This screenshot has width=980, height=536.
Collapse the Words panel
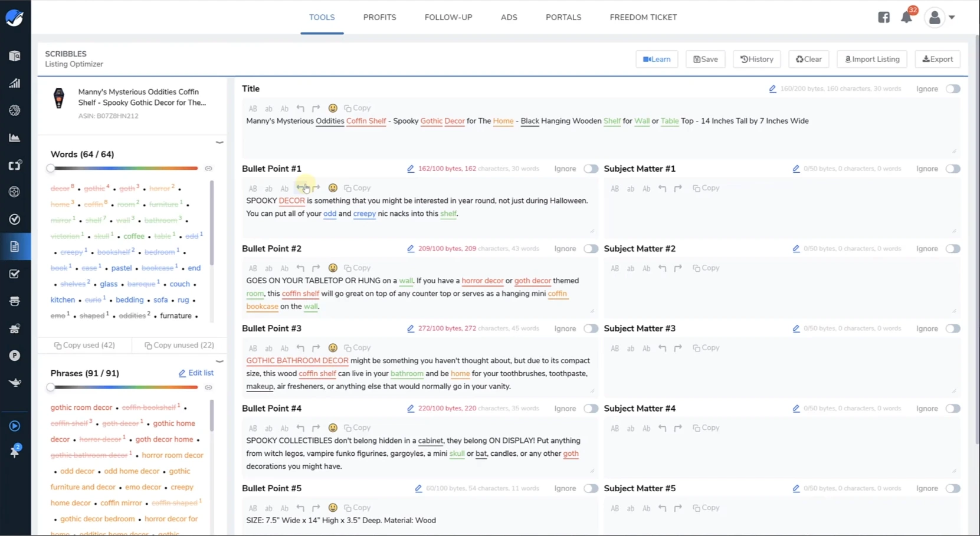(x=219, y=142)
